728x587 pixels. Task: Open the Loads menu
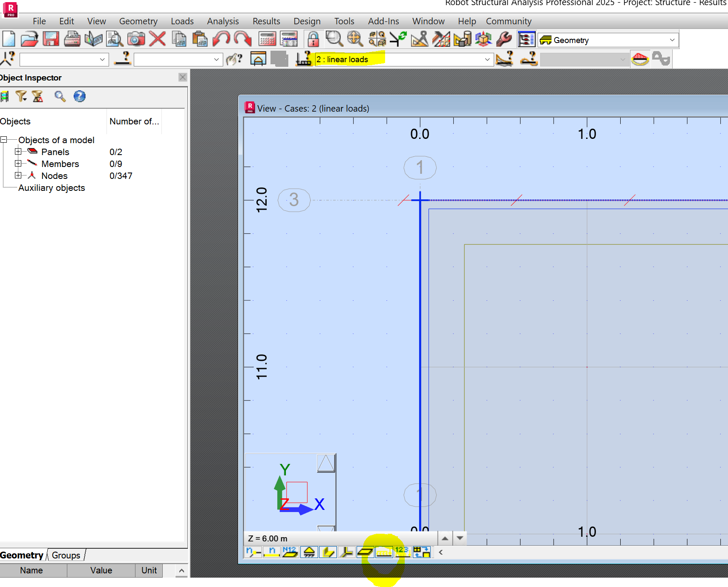[x=182, y=21]
